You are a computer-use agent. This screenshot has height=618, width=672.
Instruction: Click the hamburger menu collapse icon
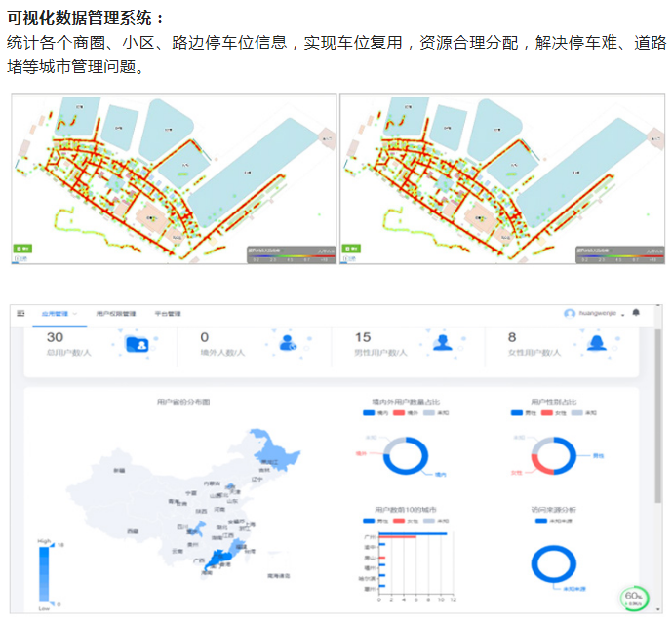click(x=20, y=314)
